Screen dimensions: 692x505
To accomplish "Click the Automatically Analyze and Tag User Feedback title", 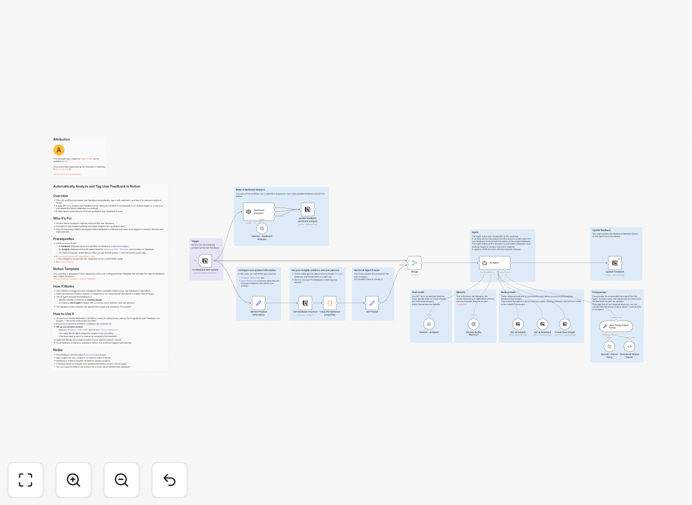I will [97, 186].
